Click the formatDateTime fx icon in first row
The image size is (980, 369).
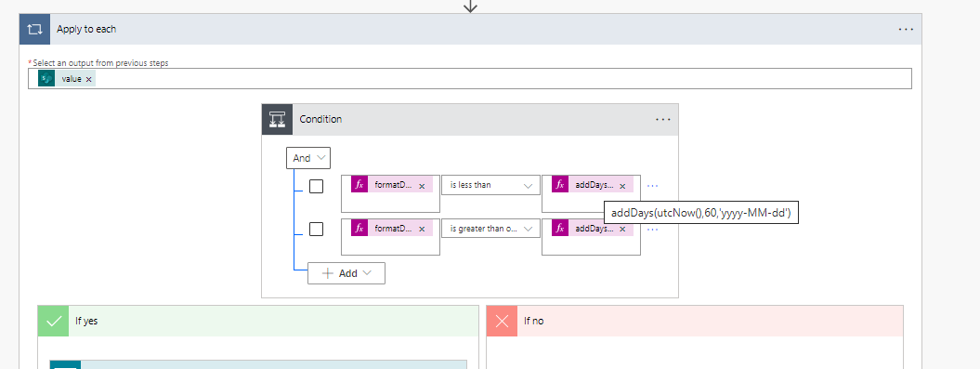click(359, 185)
